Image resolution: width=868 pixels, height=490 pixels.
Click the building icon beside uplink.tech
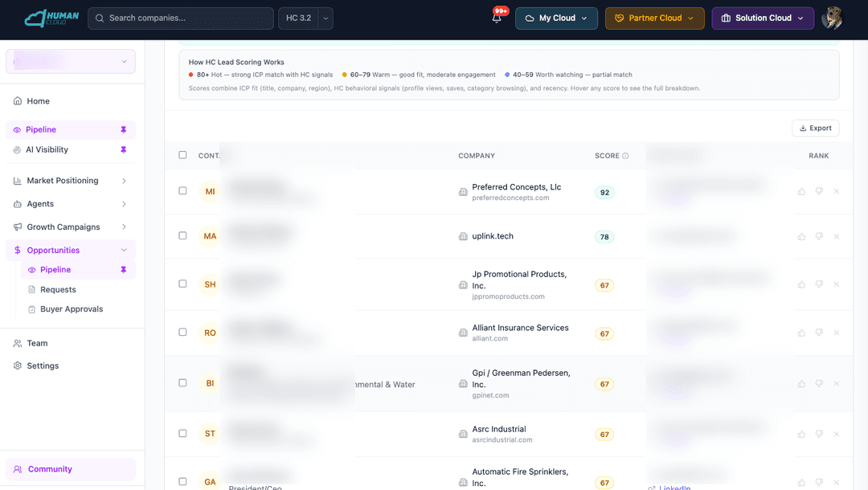click(x=463, y=237)
